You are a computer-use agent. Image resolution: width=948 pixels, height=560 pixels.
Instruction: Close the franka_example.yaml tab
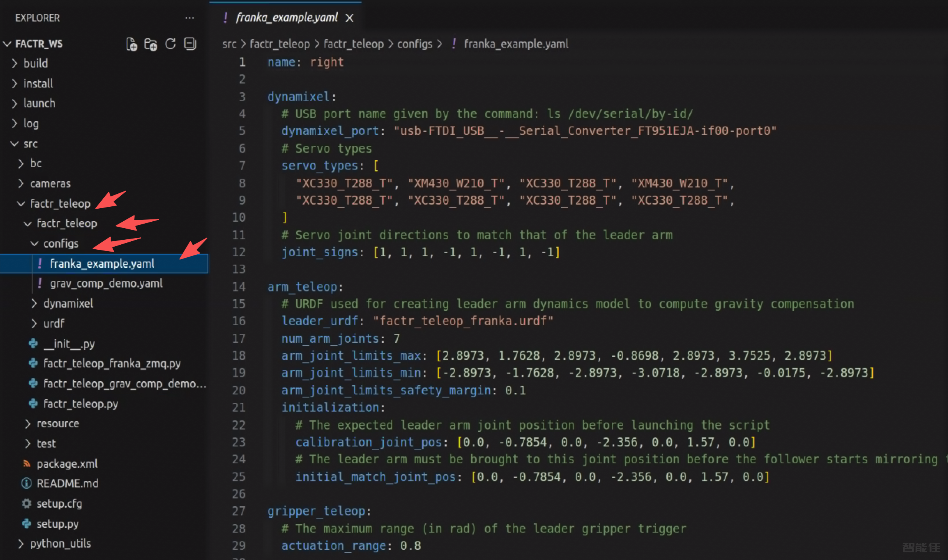pyautogui.click(x=349, y=18)
